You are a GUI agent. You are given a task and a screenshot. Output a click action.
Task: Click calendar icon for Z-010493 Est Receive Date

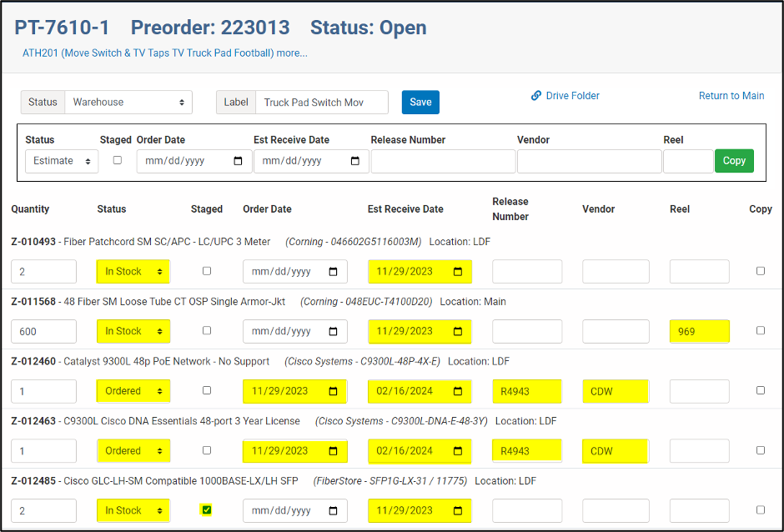(458, 272)
